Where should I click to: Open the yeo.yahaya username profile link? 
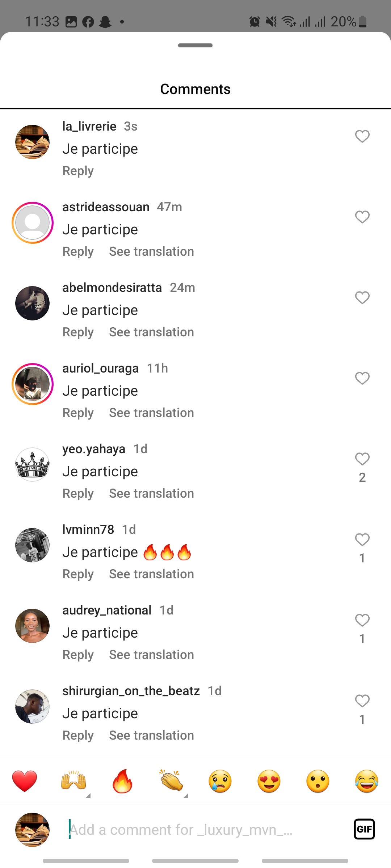[94, 449]
